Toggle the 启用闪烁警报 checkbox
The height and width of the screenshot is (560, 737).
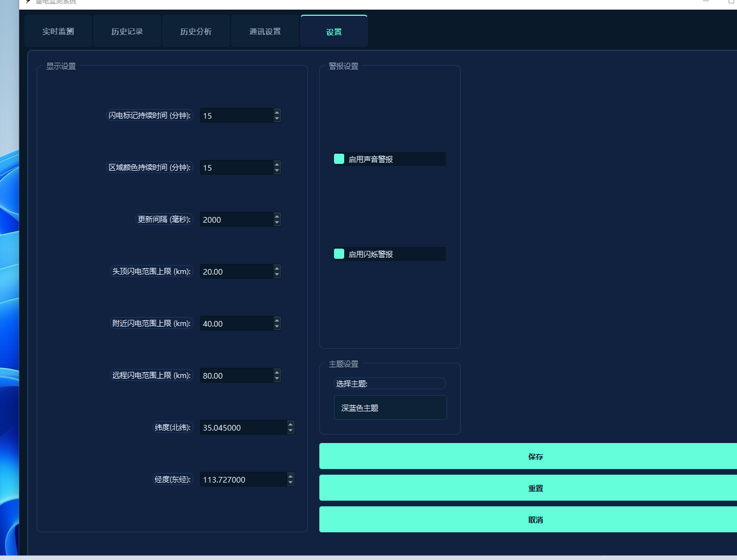pos(339,254)
